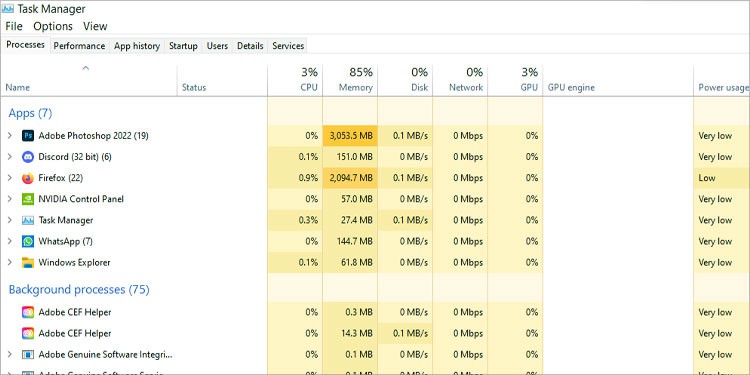Viewport: 750px width, 375px height.
Task: Select the NVIDIA Control Panel name text
Action: point(81,199)
